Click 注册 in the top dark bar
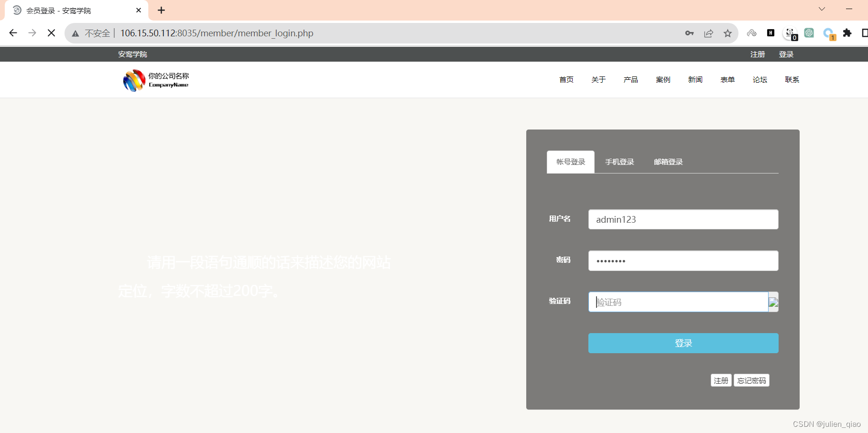 [758, 54]
